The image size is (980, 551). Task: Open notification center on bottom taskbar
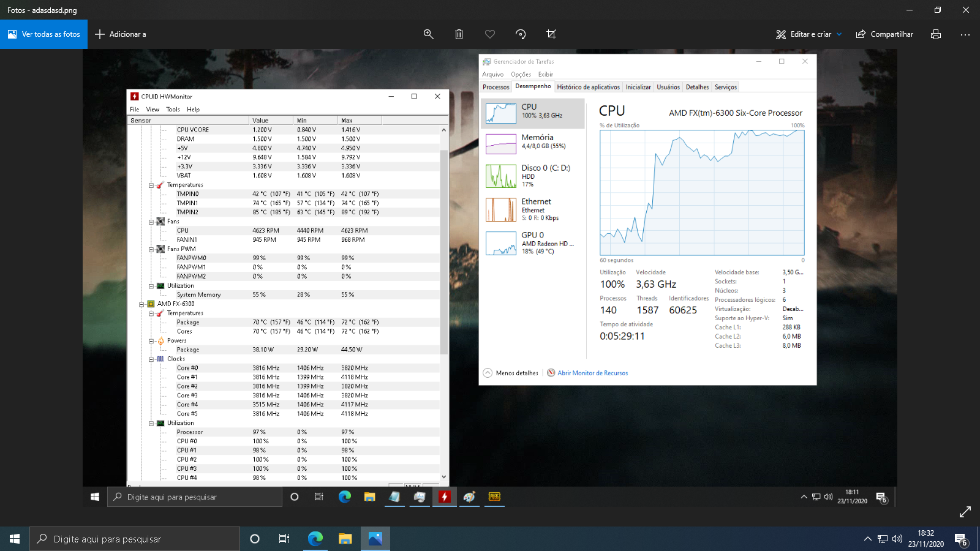point(961,540)
